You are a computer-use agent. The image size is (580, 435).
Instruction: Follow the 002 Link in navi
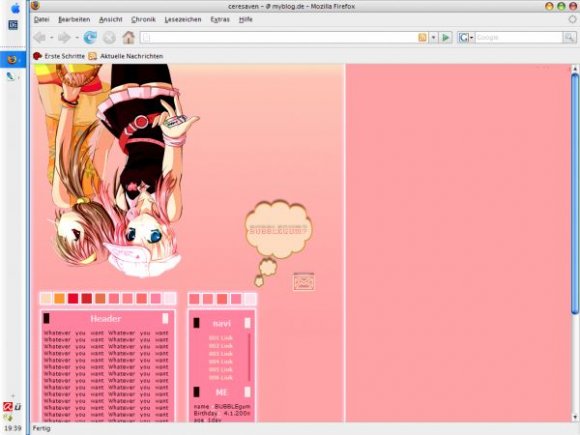coord(221,345)
